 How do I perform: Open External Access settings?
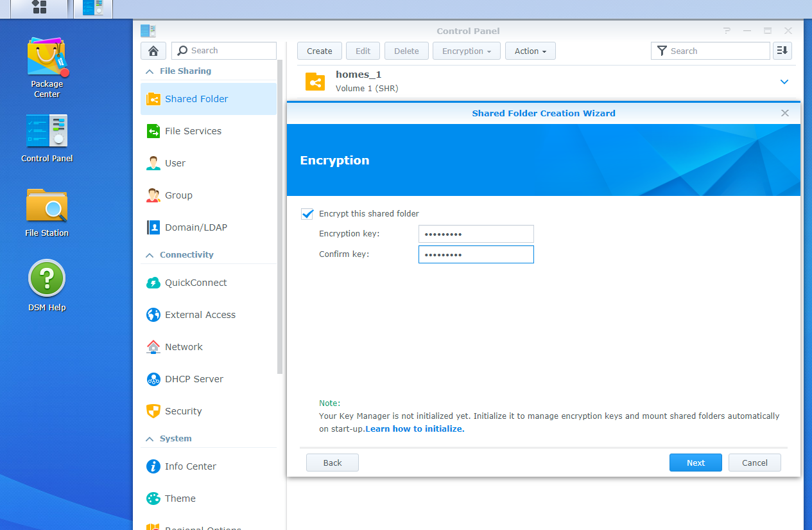209,315
